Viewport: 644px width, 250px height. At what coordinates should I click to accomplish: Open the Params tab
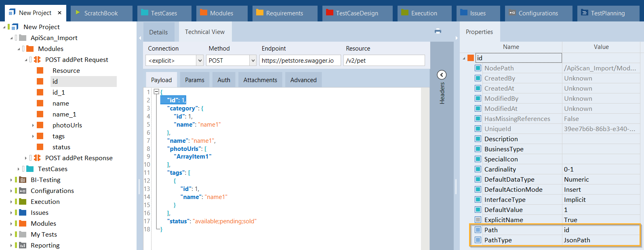pyautogui.click(x=194, y=80)
